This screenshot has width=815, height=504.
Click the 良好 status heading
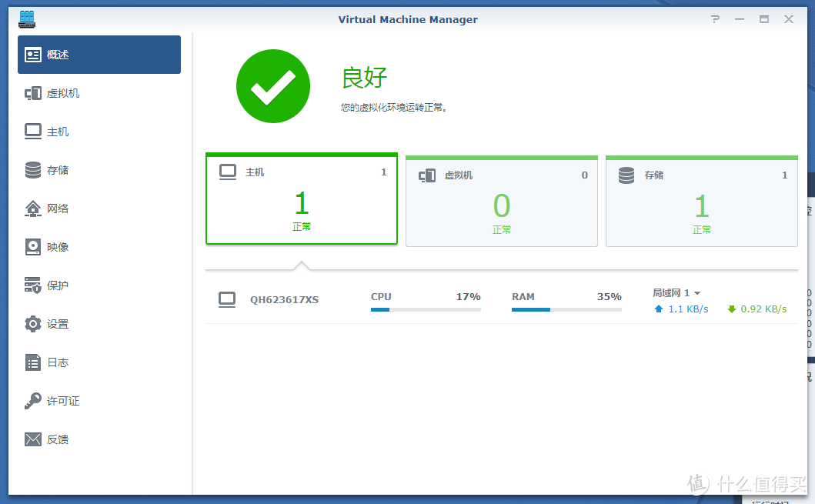pos(364,78)
